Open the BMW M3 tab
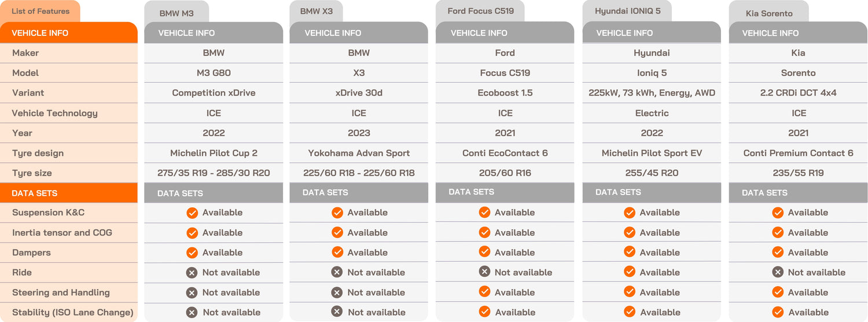The image size is (868, 322). click(176, 13)
